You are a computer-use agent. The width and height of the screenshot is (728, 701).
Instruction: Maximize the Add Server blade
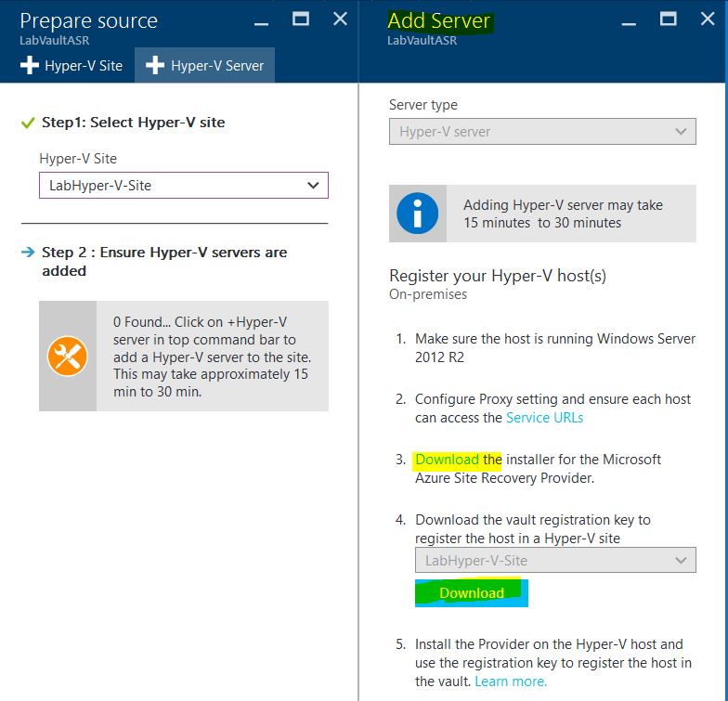[x=668, y=19]
